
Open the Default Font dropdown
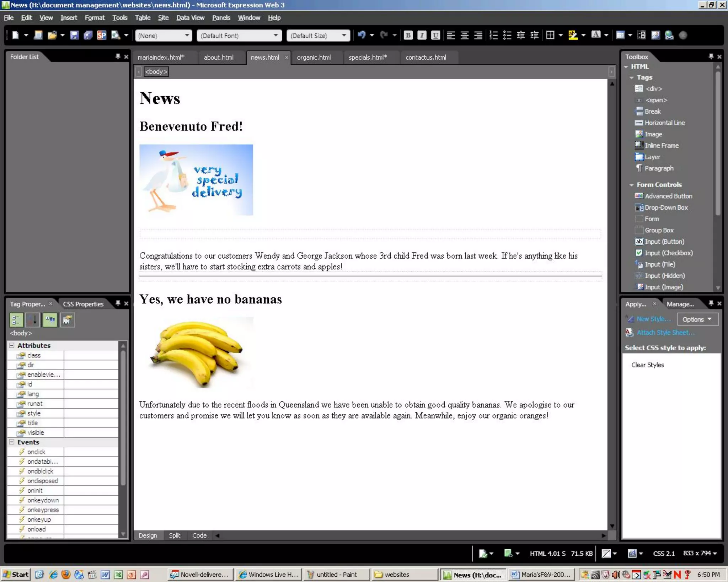point(275,36)
